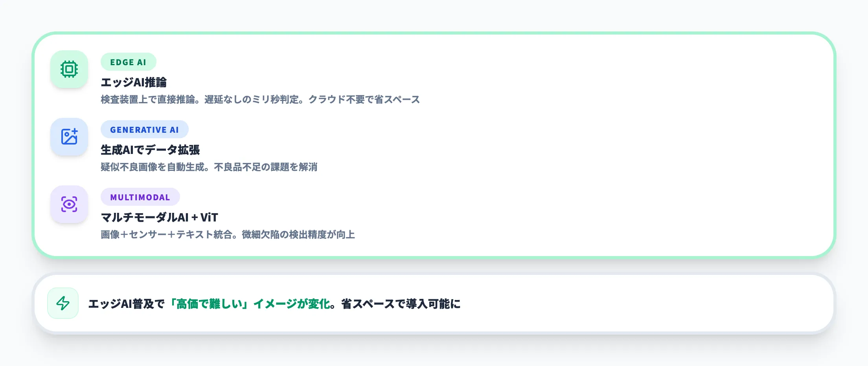Open the eye-scan icon for Multimodal AI
868x366 pixels.
[x=69, y=204]
